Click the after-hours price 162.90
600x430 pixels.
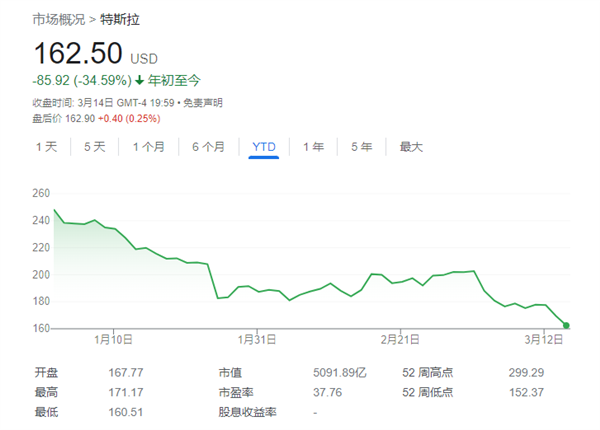click(x=80, y=119)
